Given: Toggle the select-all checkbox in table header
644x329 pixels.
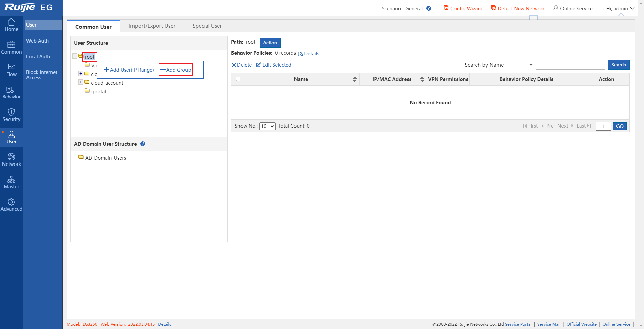Looking at the screenshot, I should (238, 79).
